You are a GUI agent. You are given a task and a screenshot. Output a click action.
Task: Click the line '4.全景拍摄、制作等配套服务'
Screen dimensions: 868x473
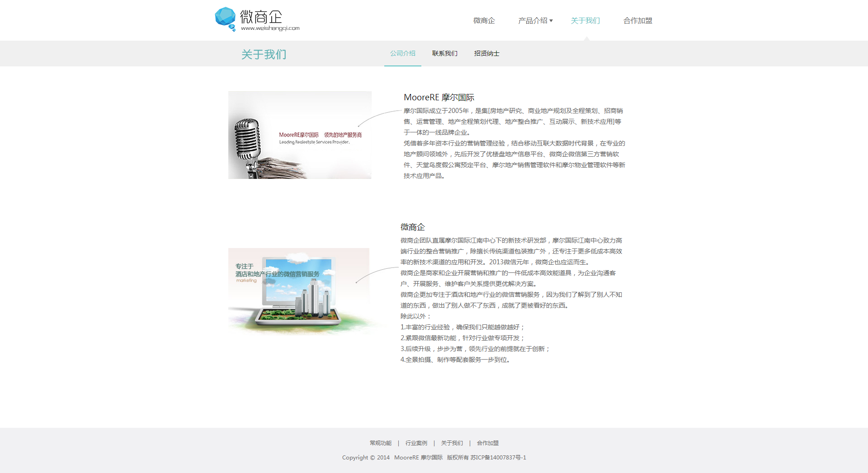click(455, 360)
